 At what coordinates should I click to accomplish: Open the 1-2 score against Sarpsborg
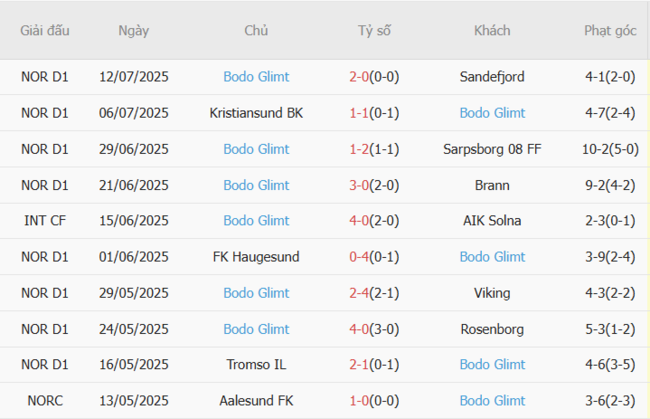pos(358,149)
